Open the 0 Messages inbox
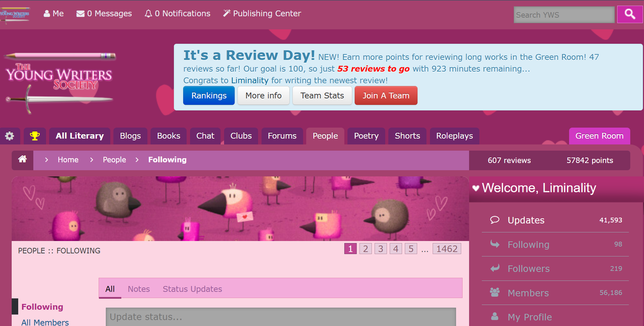Screen dimensions: 644x326 point(104,14)
